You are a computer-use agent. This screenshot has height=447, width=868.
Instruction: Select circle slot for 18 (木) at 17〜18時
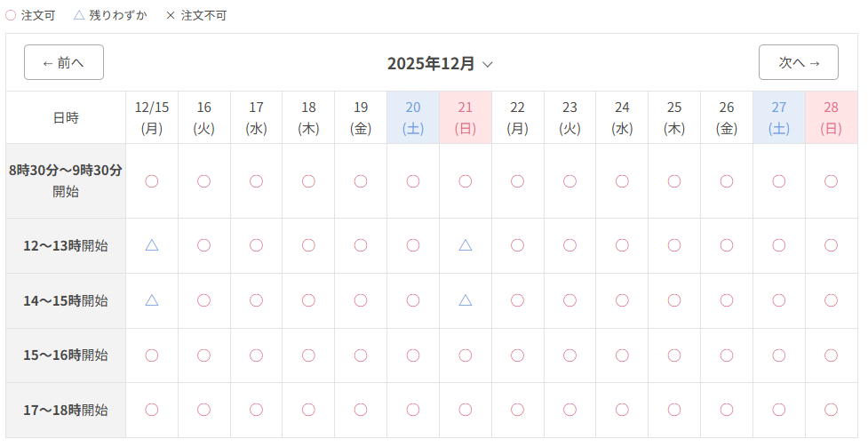coord(308,410)
